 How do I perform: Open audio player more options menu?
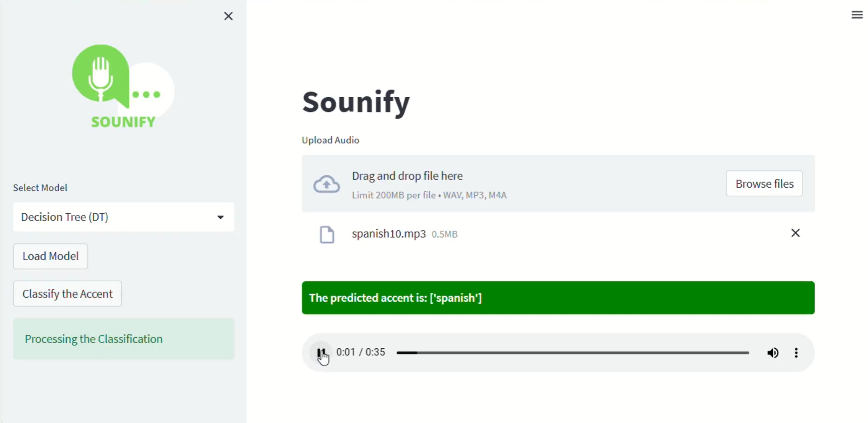(x=796, y=353)
